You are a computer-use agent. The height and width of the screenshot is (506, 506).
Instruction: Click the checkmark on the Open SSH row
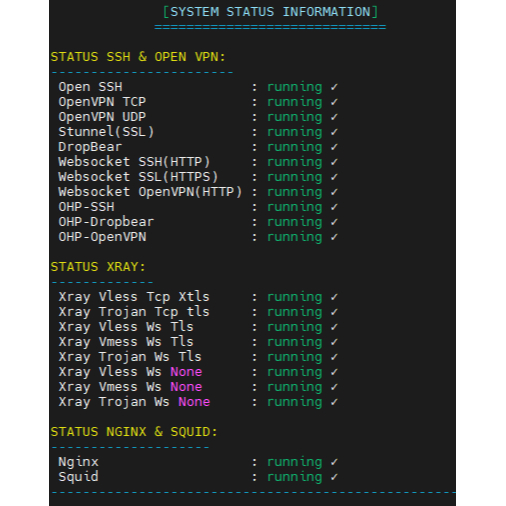coord(334,87)
